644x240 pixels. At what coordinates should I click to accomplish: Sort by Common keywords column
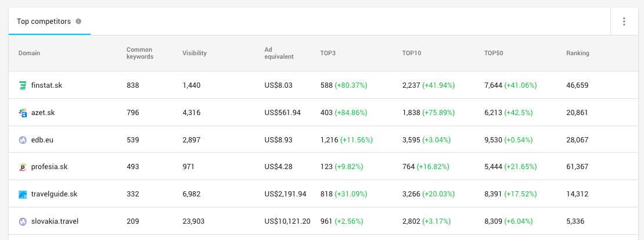click(139, 53)
